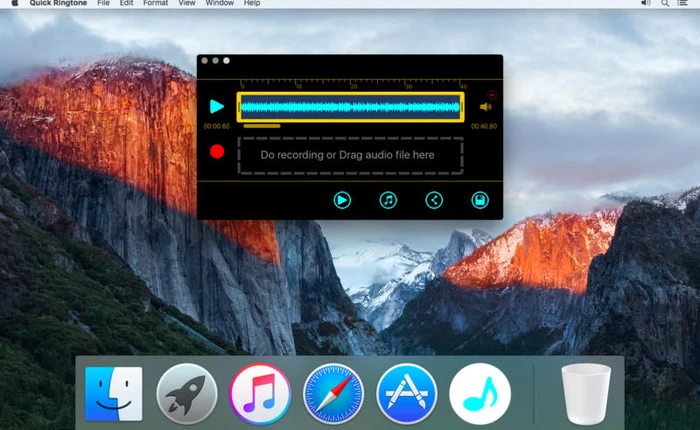
Task: Open Spotlight search in the menu bar
Action: 665,4
